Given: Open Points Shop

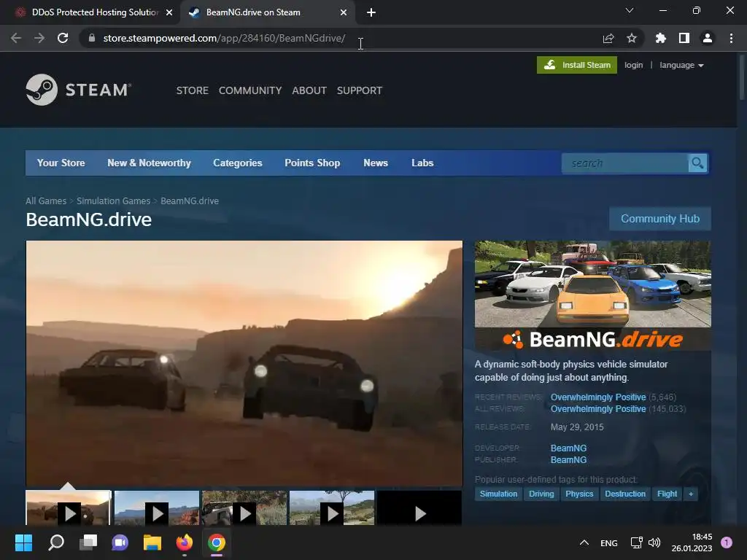Looking at the screenshot, I should point(312,163).
